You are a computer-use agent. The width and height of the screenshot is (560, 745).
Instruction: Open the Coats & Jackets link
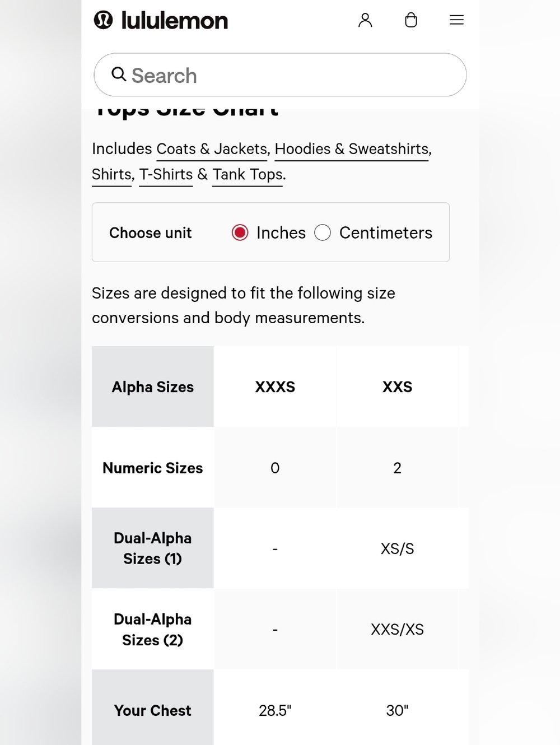(212, 149)
